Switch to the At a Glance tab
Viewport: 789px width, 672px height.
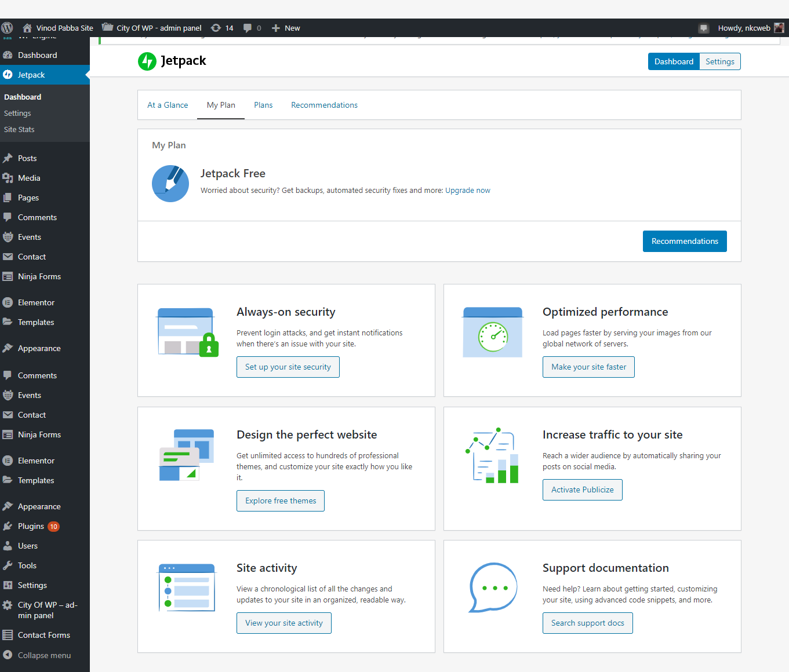[x=168, y=105]
